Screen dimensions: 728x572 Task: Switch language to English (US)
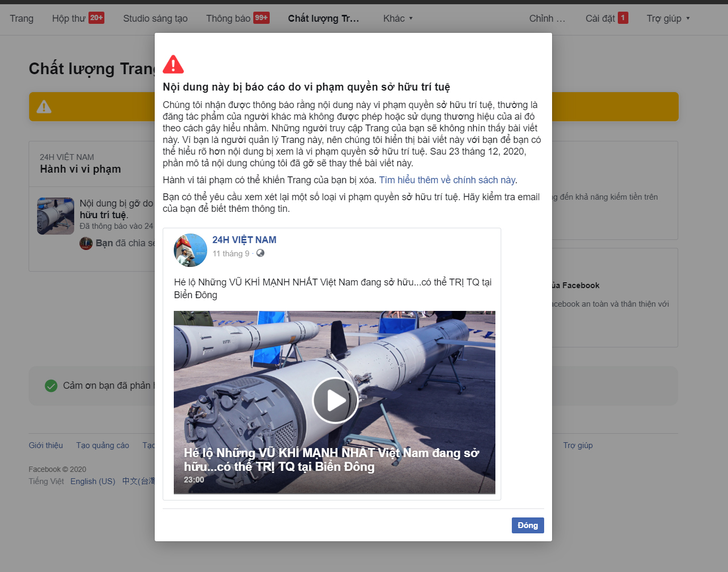(93, 481)
